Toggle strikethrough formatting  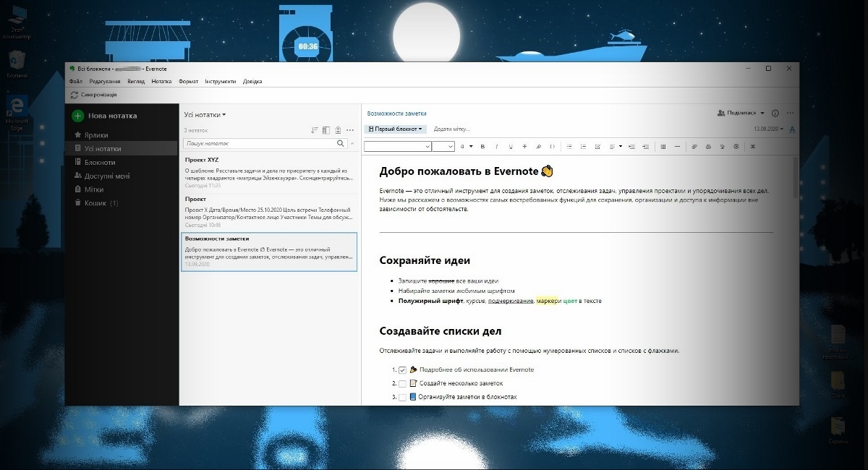[x=524, y=146]
